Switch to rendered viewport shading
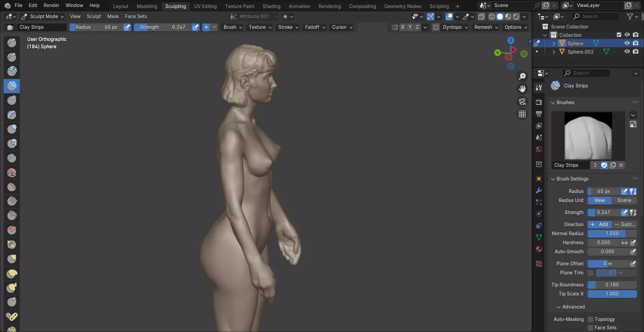This screenshot has height=332, width=644. pos(516,16)
